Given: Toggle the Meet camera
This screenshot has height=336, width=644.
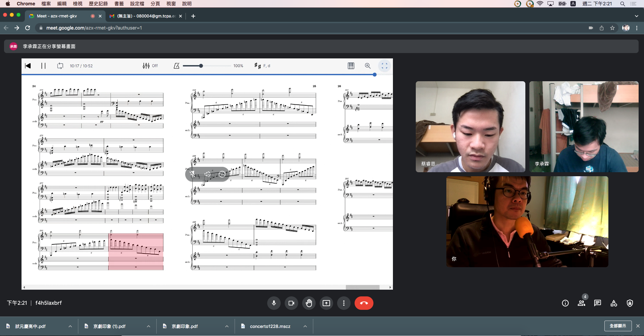Looking at the screenshot, I should pyautogui.click(x=291, y=303).
